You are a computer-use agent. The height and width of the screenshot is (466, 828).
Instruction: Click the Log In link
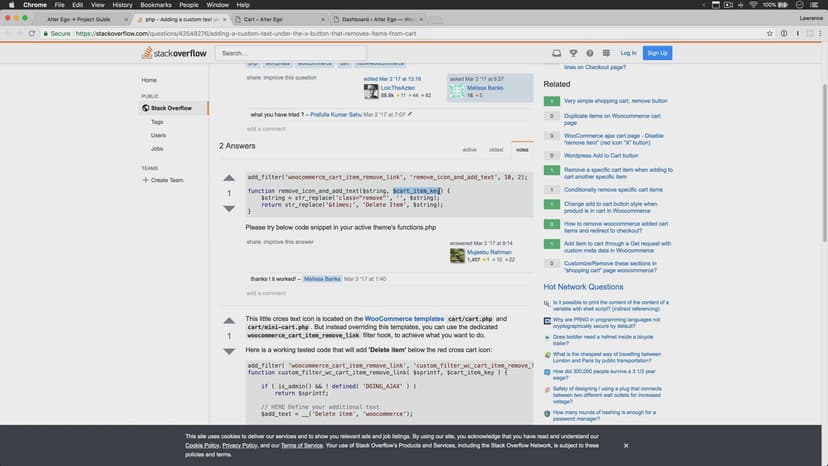pos(628,53)
